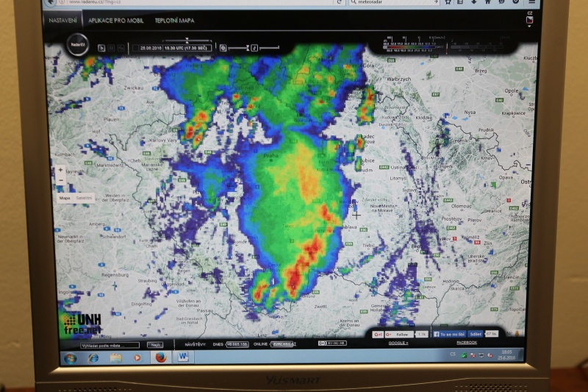This screenshot has width=588, height=392.
Task: Click the Facebook Sdílet button
Action: coord(476,334)
